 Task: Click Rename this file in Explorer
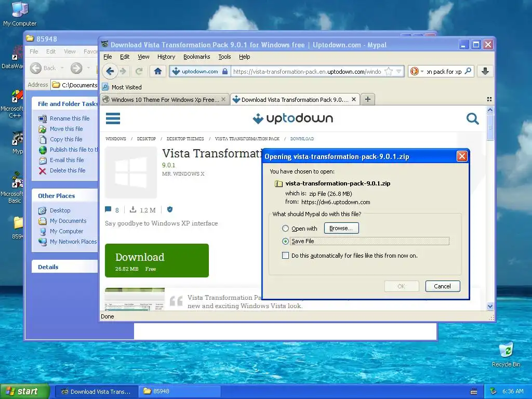coord(70,118)
